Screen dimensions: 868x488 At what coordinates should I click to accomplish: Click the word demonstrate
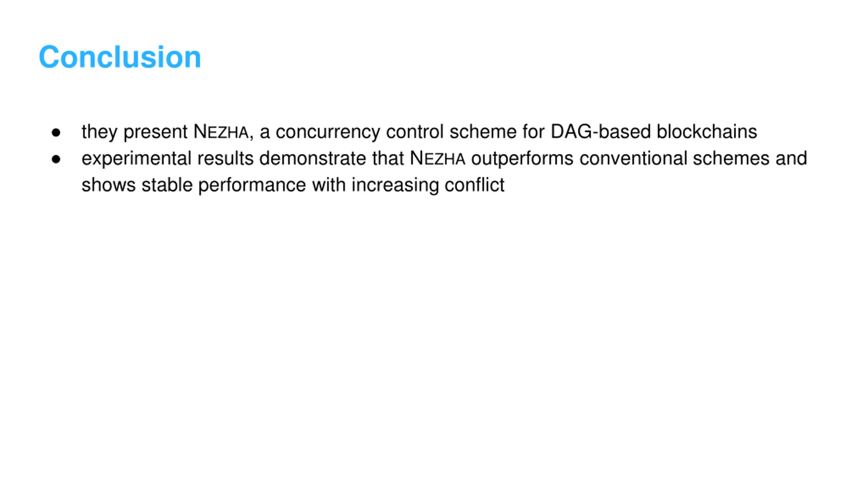(313, 158)
